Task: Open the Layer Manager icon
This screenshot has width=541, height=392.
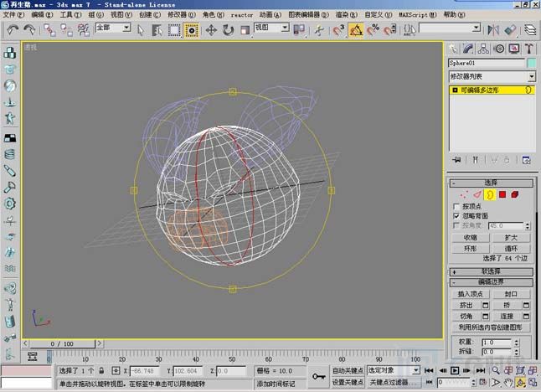Action: tap(530, 30)
